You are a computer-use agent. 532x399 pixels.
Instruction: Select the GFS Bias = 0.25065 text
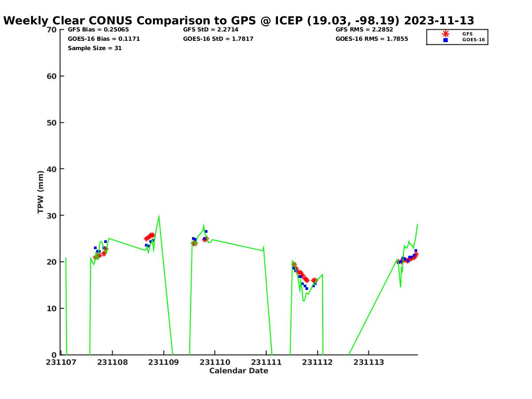click(98, 30)
